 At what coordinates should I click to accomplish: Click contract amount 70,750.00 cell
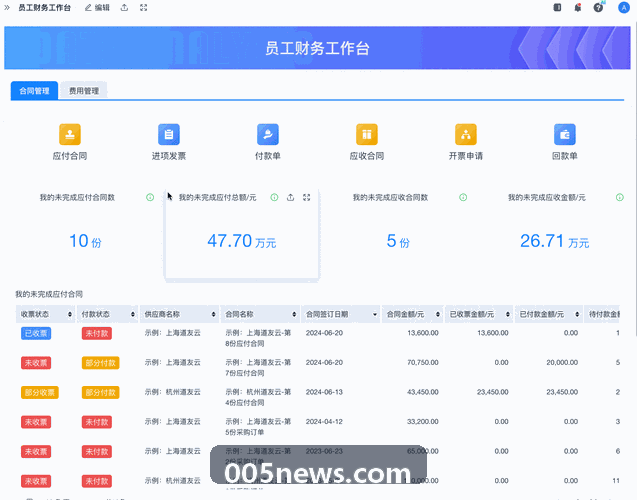[x=423, y=362]
